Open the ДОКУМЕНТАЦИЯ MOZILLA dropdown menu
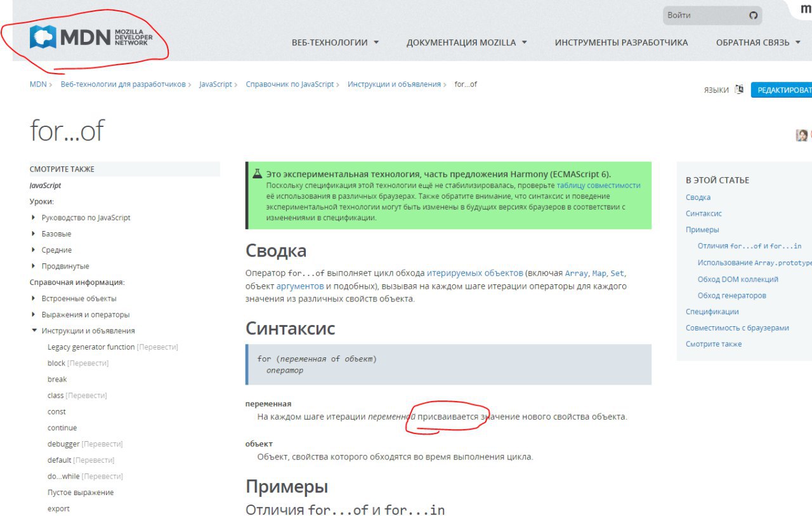The image size is (812, 516). (466, 43)
